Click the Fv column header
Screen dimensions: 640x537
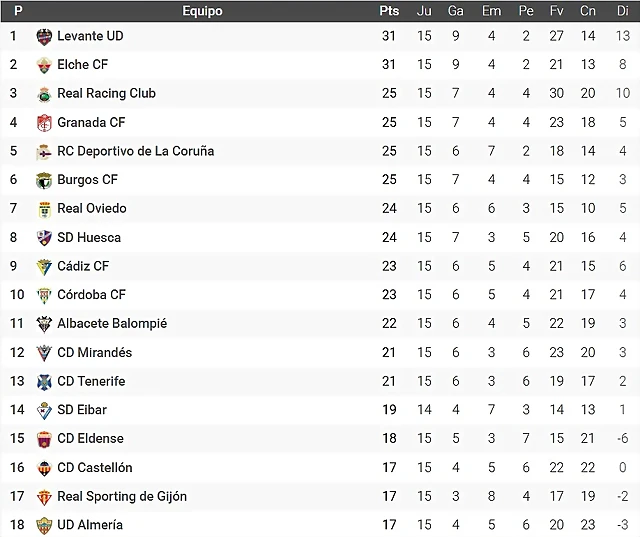(x=556, y=11)
